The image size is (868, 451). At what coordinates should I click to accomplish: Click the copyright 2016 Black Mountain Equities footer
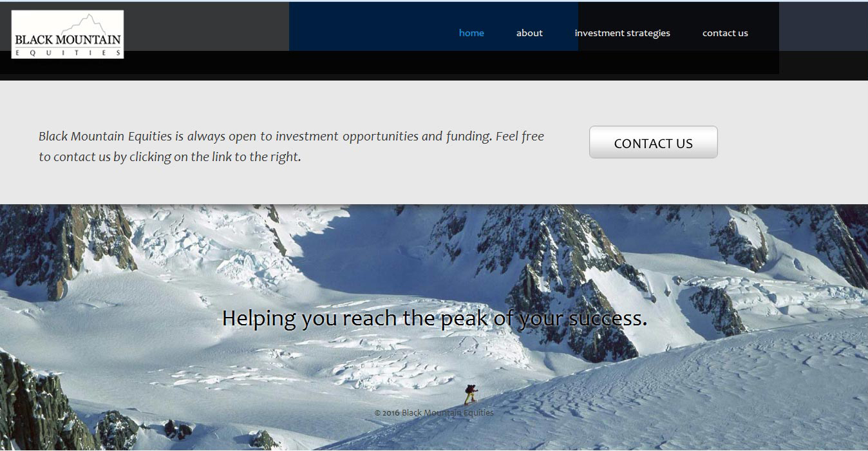(x=434, y=412)
